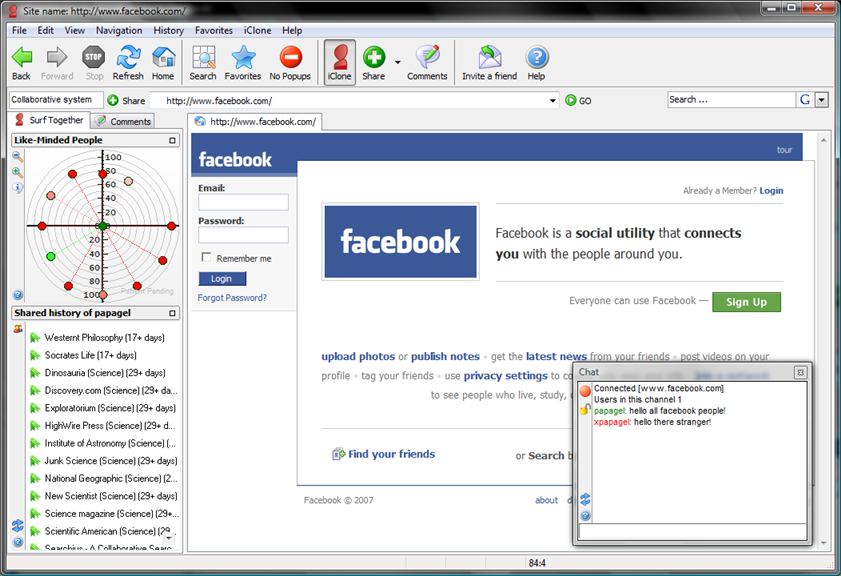Open 'Socrates Life (17+ days)' history entry

83,356
